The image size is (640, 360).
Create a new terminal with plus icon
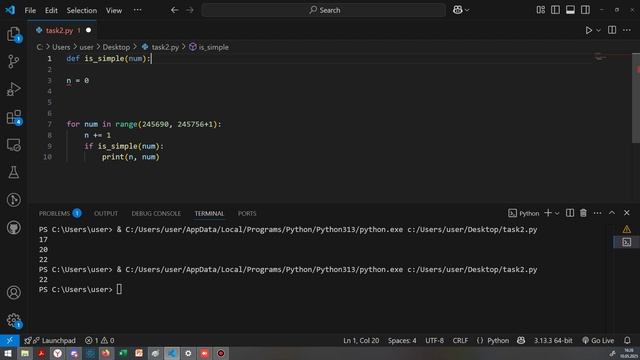pyautogui.click(x=548, y=213)
